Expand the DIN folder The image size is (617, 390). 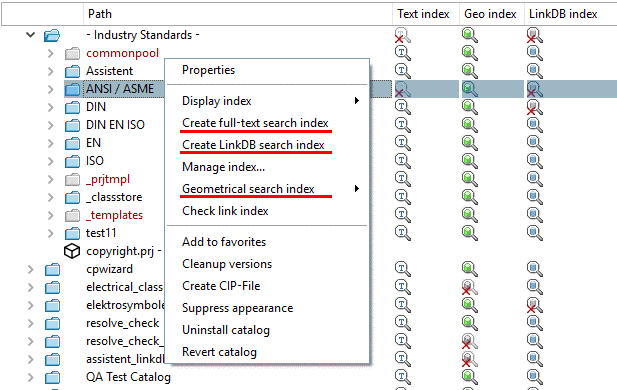(50, 107)
